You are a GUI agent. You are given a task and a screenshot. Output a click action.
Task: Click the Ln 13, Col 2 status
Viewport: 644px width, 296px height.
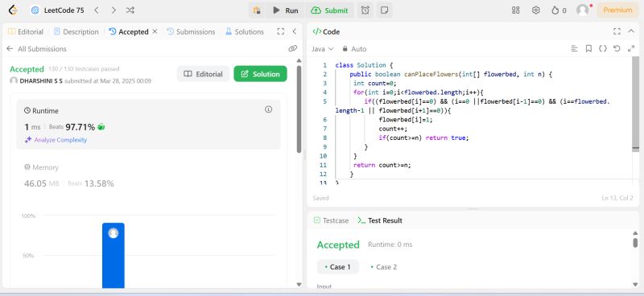[x=617, y=198]
